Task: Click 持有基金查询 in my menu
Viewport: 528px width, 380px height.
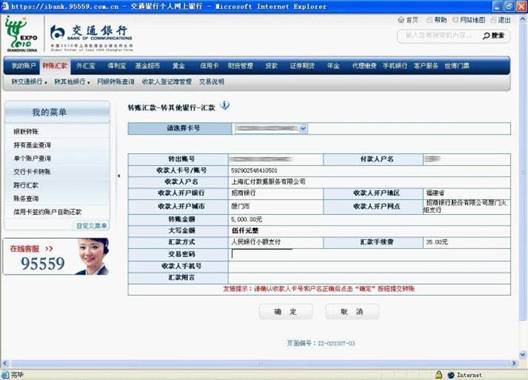Action: [x=32, y=145]
